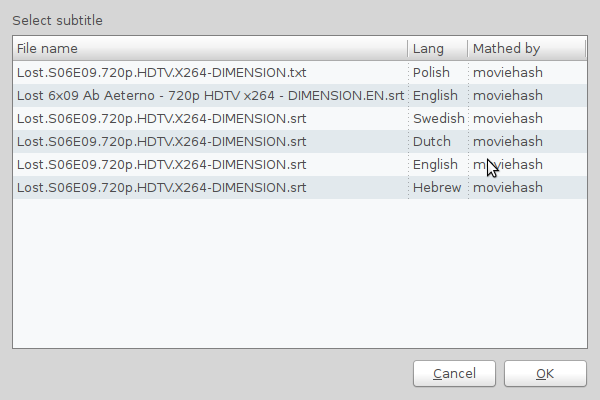Sort by the Mathed by column header
Viewport: 600px width, 400px height.
pyautogui.click(x=527, y=49)
